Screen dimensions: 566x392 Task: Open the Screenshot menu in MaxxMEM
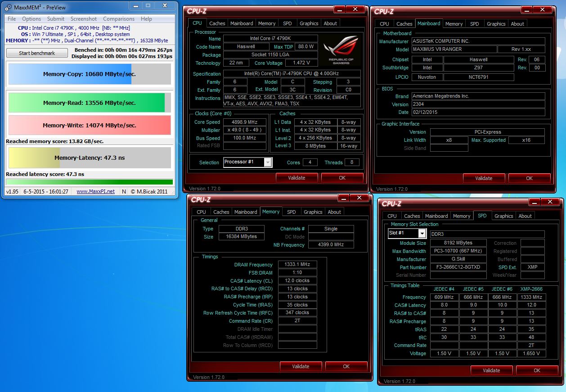point(84,19)
